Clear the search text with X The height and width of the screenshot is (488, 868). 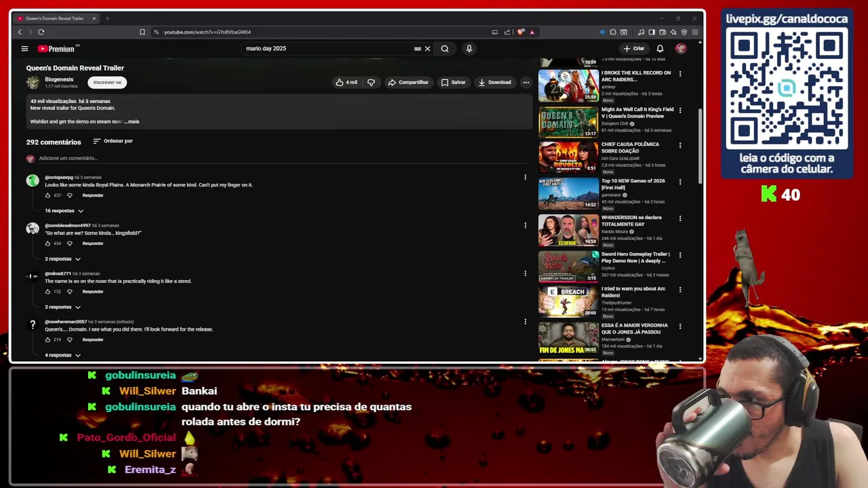click(x=427, y=49)
